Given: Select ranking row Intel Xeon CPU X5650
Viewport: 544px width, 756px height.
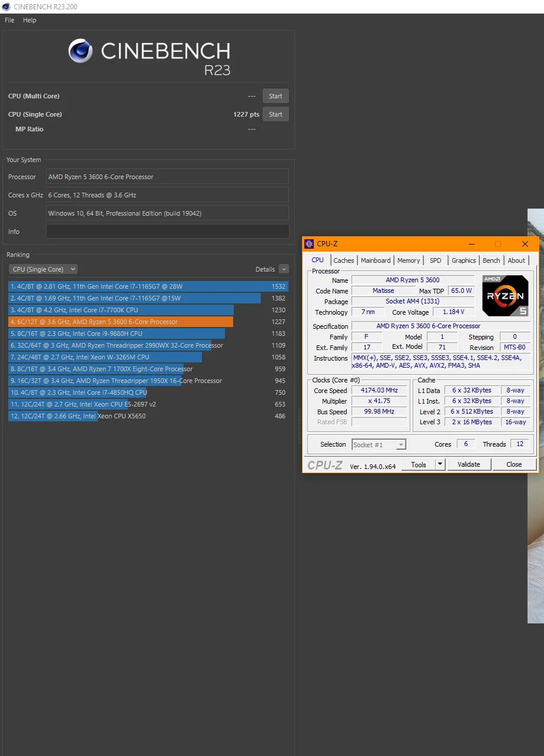Looking at the screenshot, I should (148, 416).
